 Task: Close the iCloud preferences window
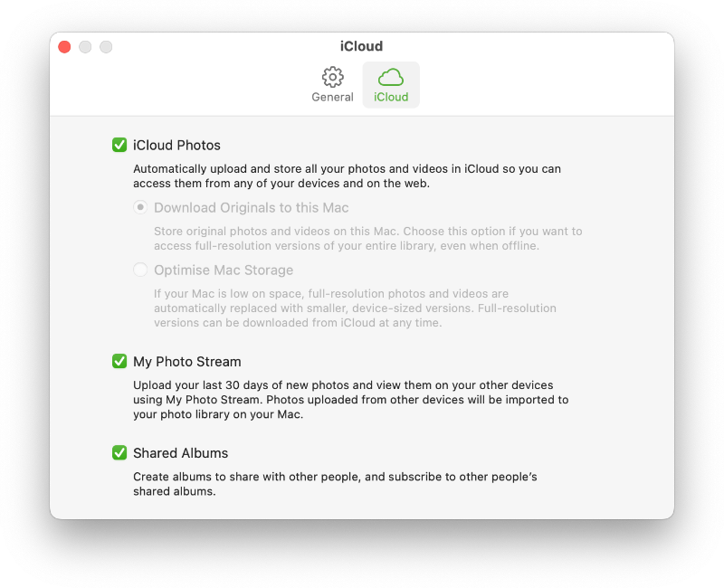tap(64, 47)
